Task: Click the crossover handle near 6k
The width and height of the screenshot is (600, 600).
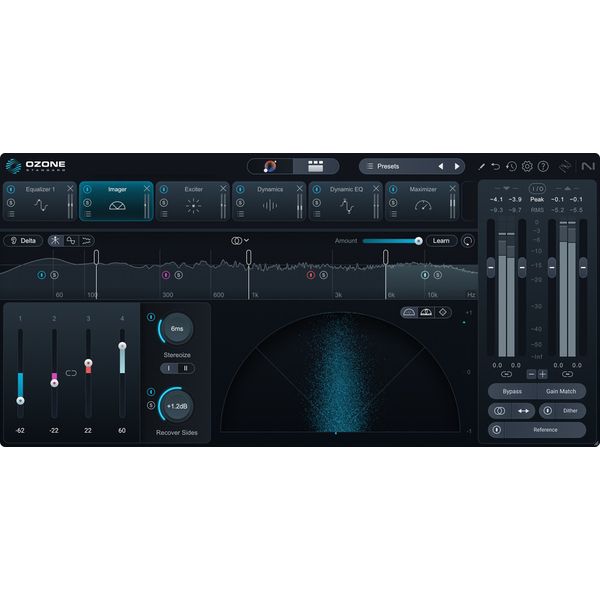Action: click(386, 257)
